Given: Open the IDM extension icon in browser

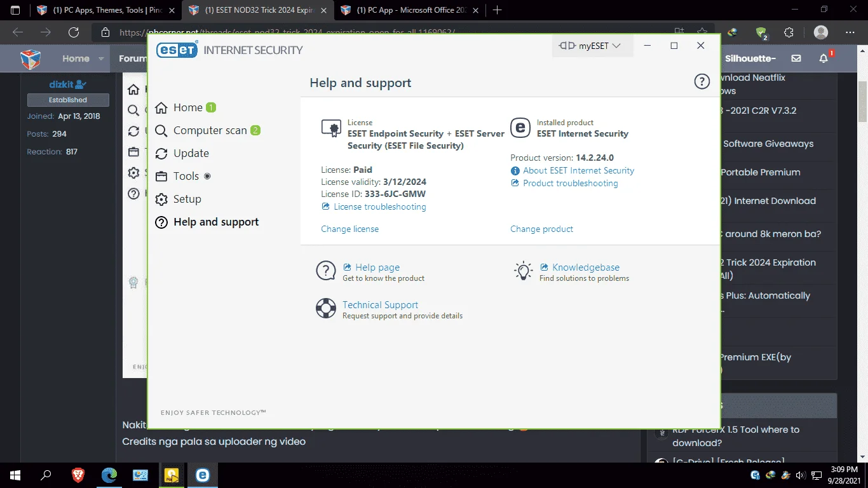Looking at the screenshot, I should pos(733,32).
